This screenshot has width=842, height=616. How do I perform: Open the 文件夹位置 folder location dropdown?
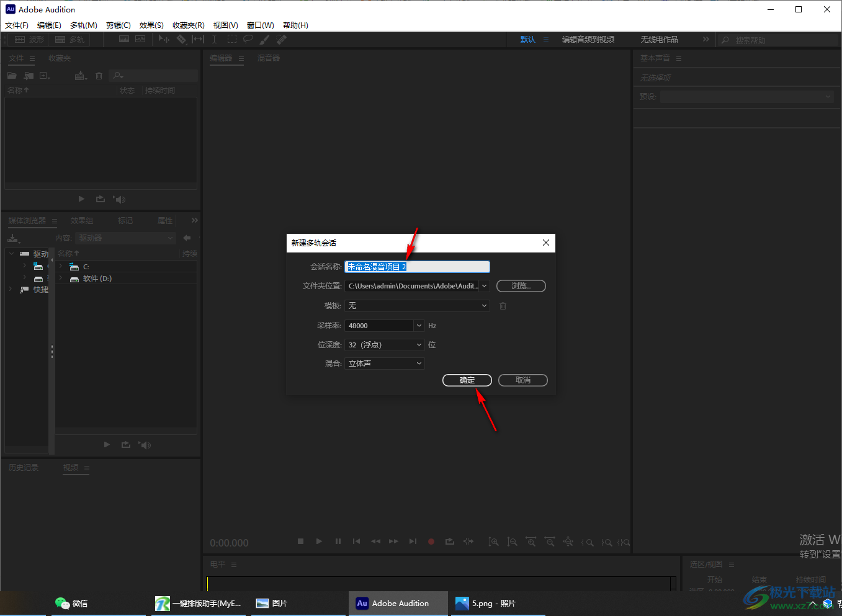417,286
